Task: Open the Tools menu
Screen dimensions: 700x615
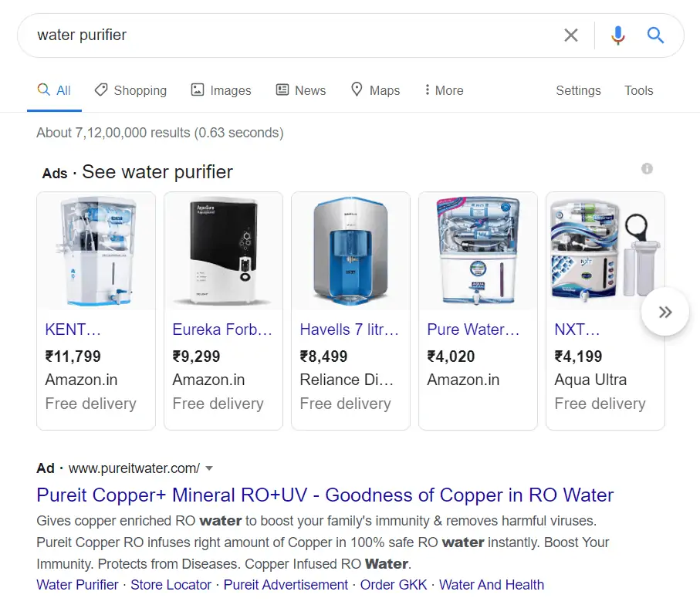Action: pyautogui.click(x=638, y=90)
